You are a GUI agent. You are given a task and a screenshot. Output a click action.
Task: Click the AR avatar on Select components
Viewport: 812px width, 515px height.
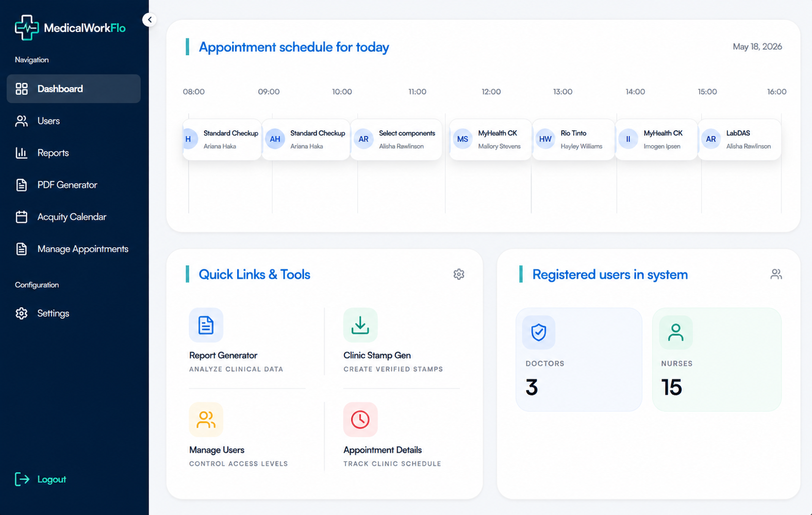(x=363, y=139)
